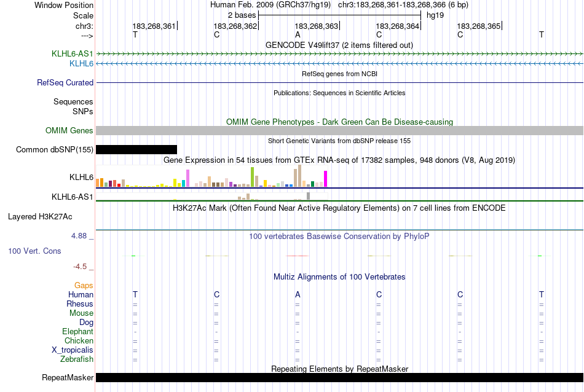The width and height of the screenshot is (584, 392).
Task: Open Multiz Alignments of 100 Vertebrates title
Action: [x=339, y=276]
